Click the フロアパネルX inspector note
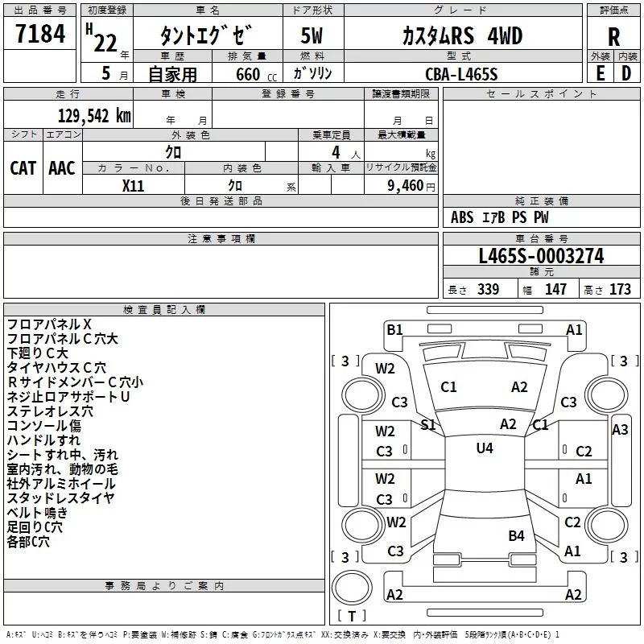644x644 pixels. tap(49, 324)
